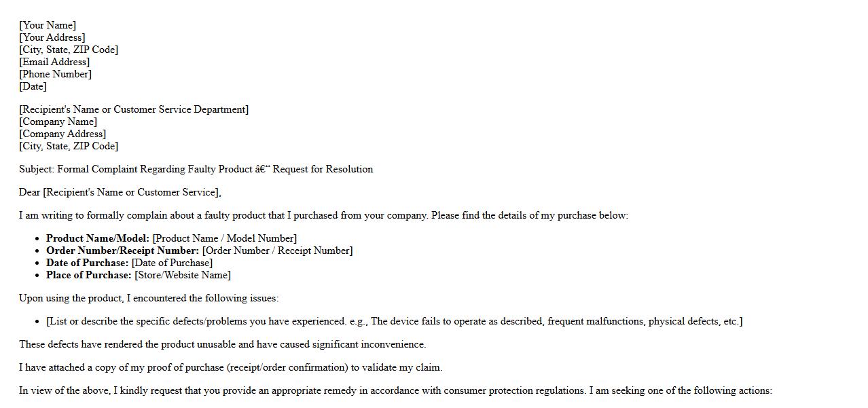Click the [Order Number / Receipt Number] placeholder
The width and height of the screenshot is (868, 408).
[x=277, y=251]
